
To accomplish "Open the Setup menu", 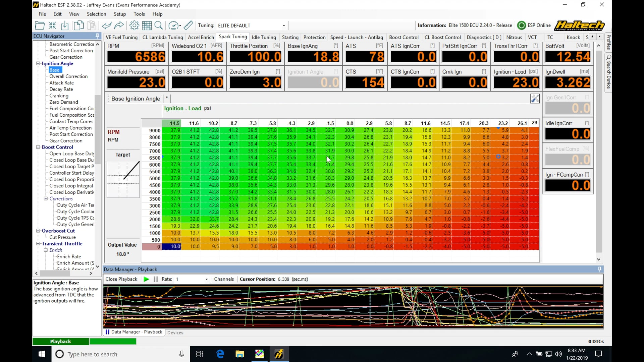I will coord(120,14).
